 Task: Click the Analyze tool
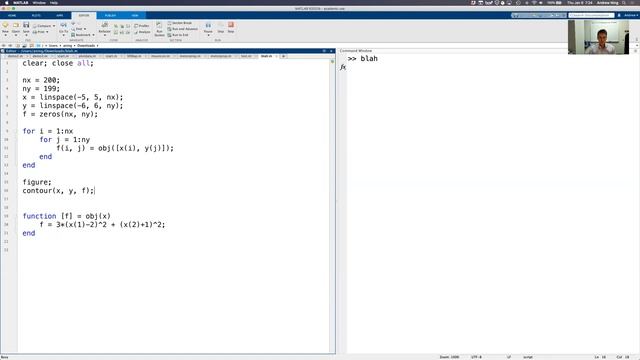pos(142,32)
